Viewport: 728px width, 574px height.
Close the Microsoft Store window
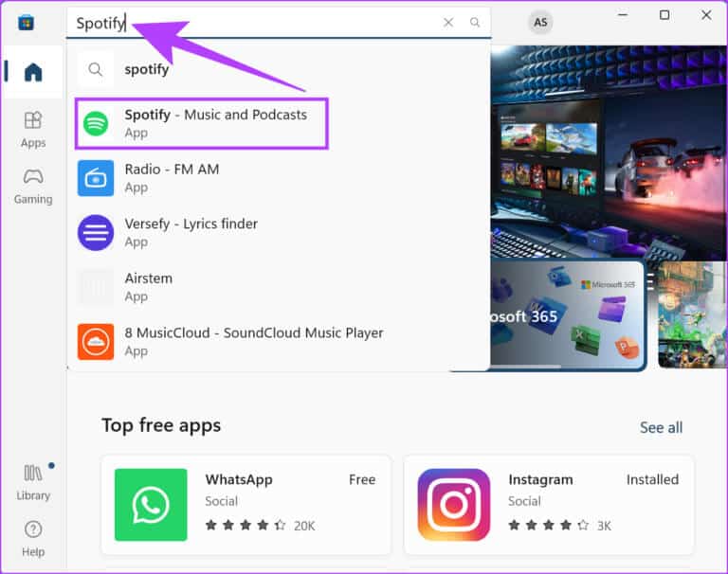click(x=706, y=15)
